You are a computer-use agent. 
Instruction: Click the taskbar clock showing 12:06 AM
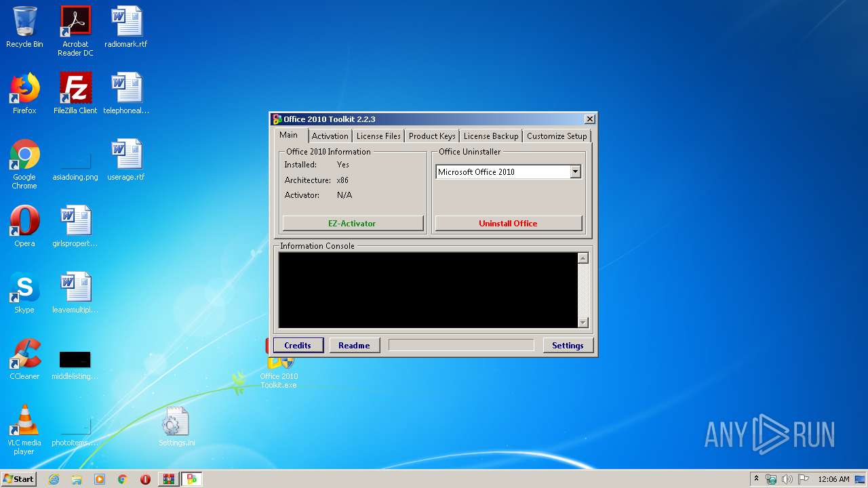[833, 479]
